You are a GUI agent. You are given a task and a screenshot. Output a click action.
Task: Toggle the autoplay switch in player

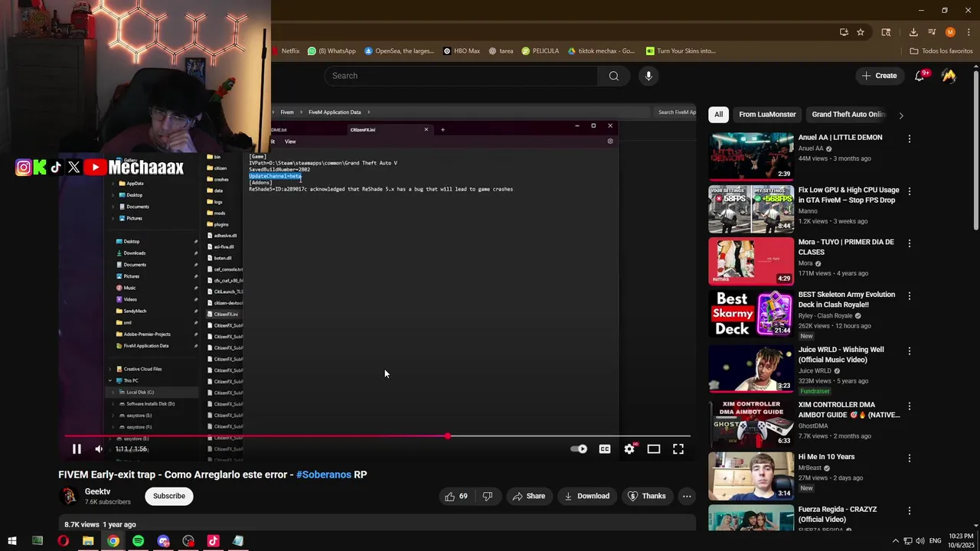coord(579,449)
